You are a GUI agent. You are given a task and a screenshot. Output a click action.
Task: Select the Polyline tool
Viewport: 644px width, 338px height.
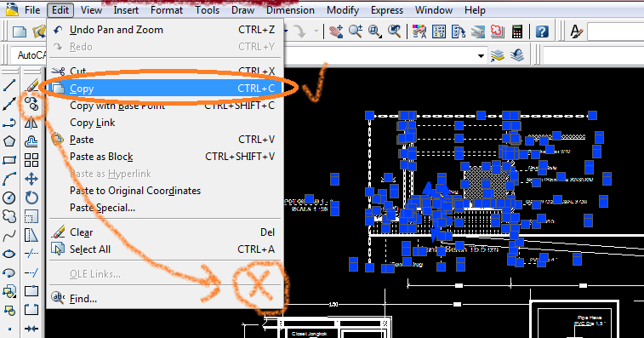(x=9, y=123)
